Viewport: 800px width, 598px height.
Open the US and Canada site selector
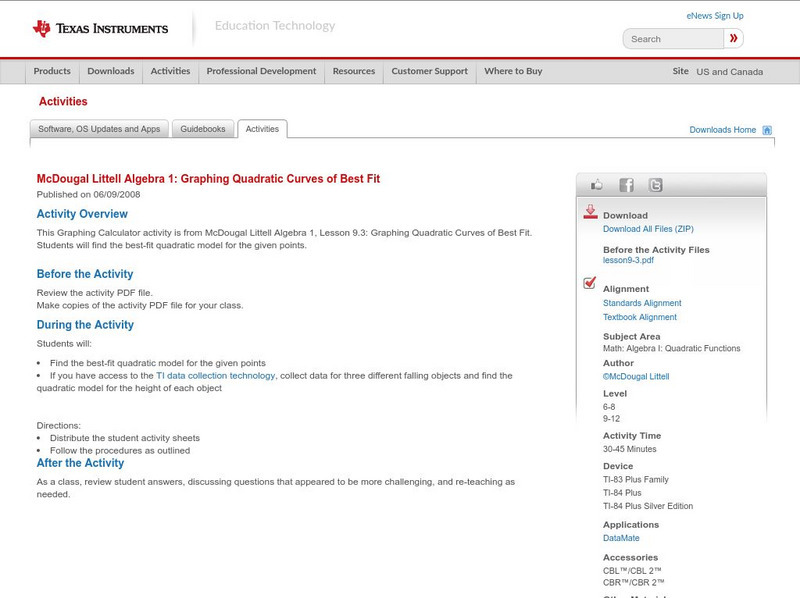click(729, 72)
